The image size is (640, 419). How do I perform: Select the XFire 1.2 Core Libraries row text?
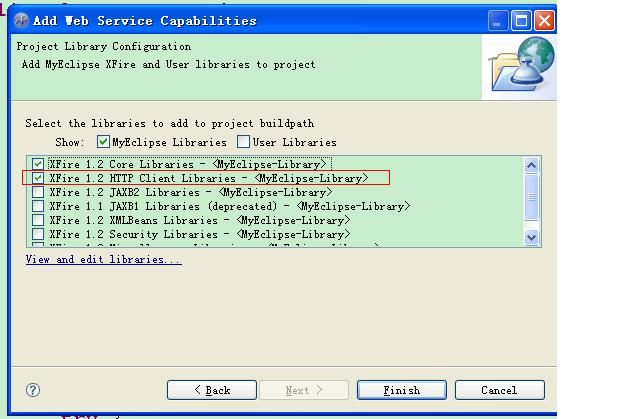click(x=188, y=164)
